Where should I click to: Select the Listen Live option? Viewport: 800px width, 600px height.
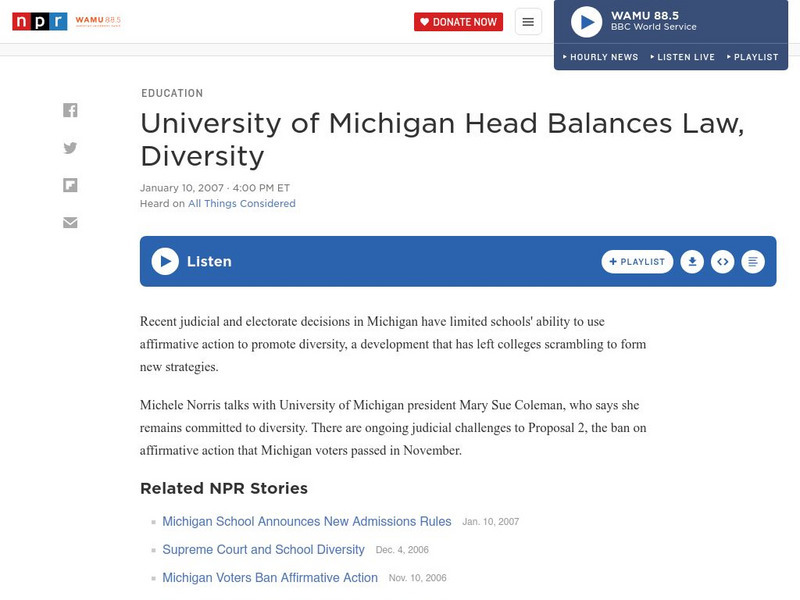pyautogui.click(x=686, y=57)
